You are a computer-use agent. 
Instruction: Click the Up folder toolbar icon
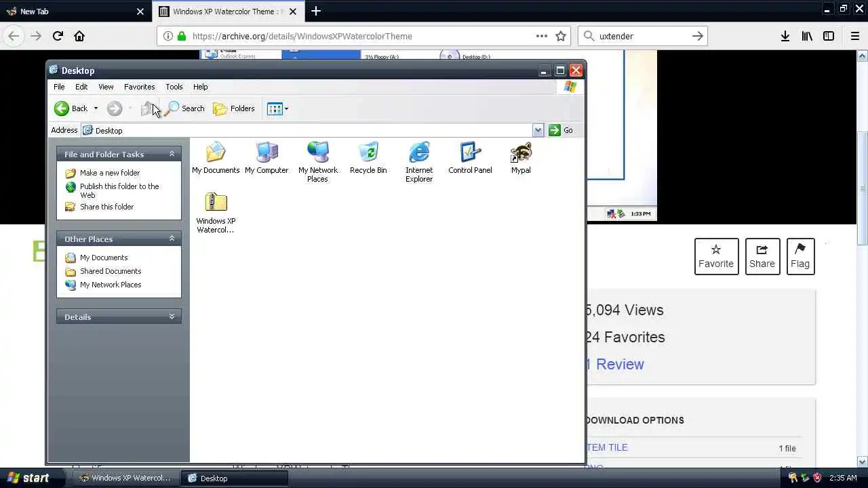point(149,108)
